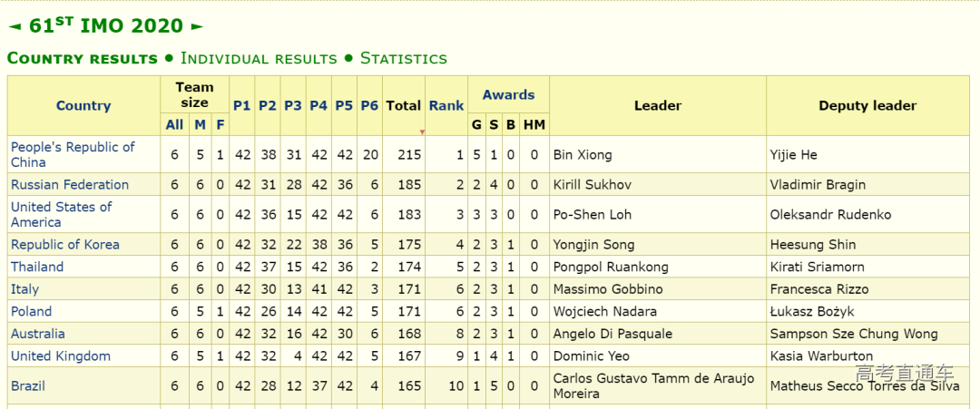Screen dimensions: 980x409
Task: Open Republic of Korea country link
Action: pyautogui.click(x=65, y=244)
